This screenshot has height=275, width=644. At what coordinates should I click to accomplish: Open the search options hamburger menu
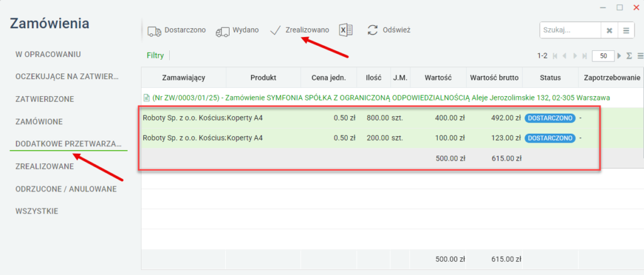point(626,31)
